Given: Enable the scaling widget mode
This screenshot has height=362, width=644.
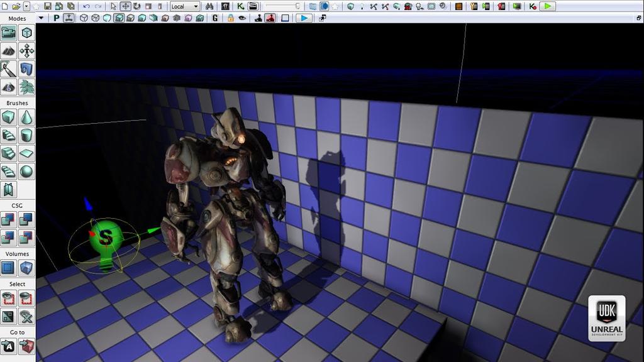Looking at the screenshot, I should 148,6.
